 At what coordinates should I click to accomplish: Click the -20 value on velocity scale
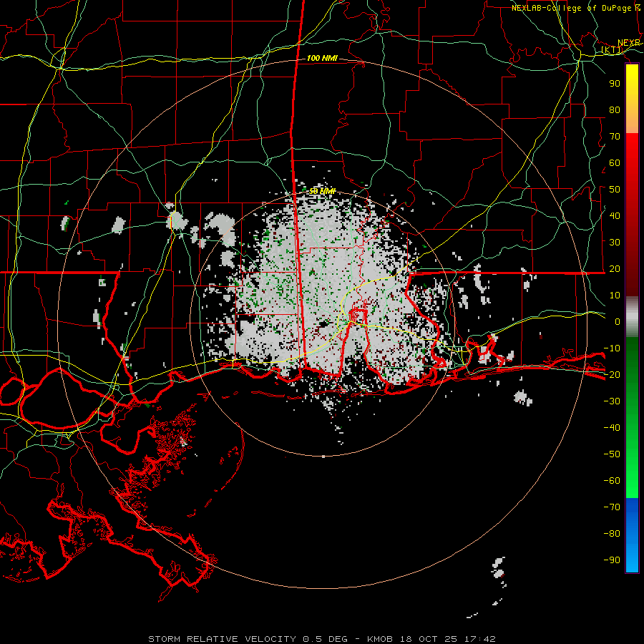coord(612,375)
